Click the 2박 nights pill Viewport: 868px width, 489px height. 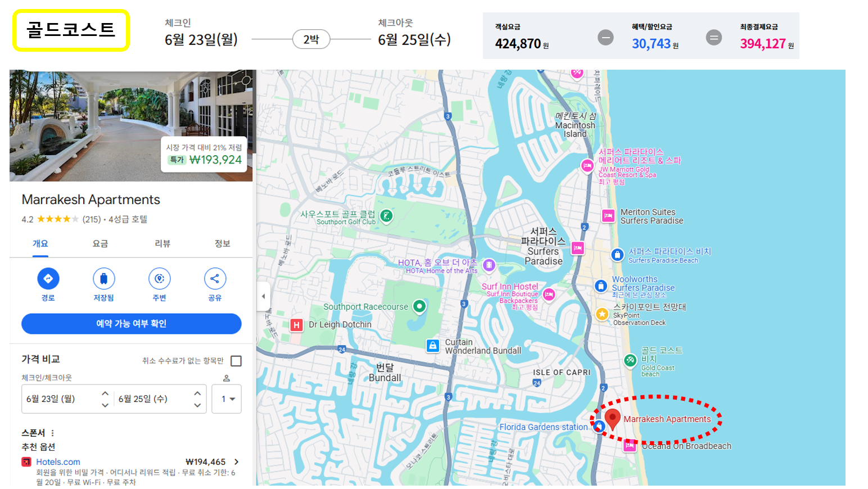(311, 39)
